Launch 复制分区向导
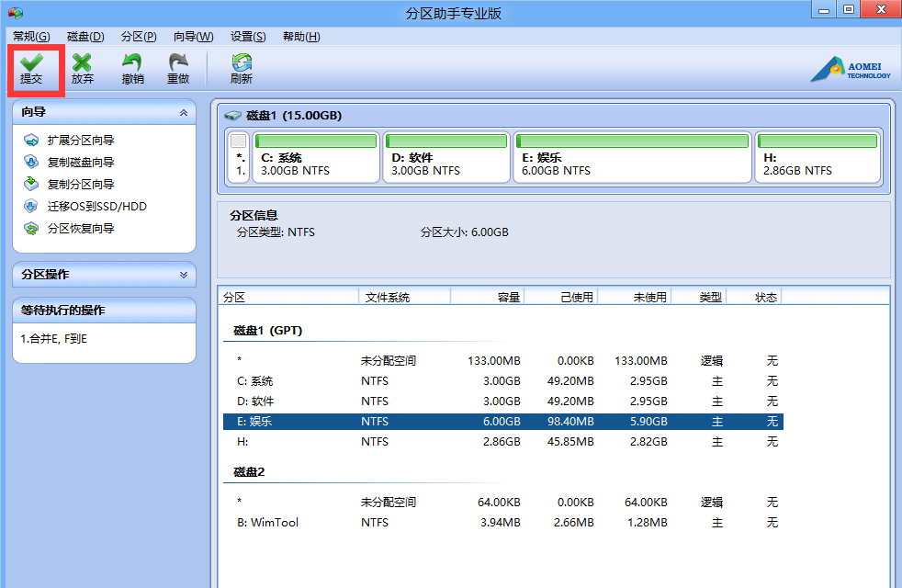 point(81,184)
